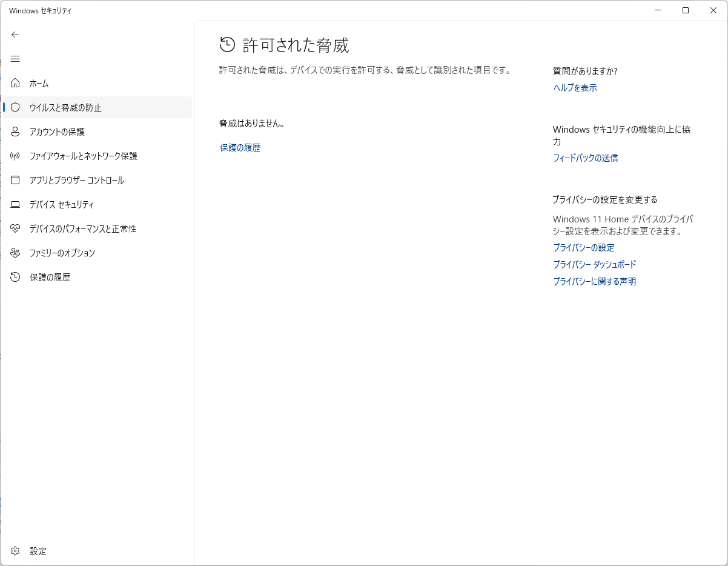Image resolution: width=728 pixels, height=566 pixels.
Task: Click the laptop icon for デバイス セキュリティ
Action: (16, 204)
